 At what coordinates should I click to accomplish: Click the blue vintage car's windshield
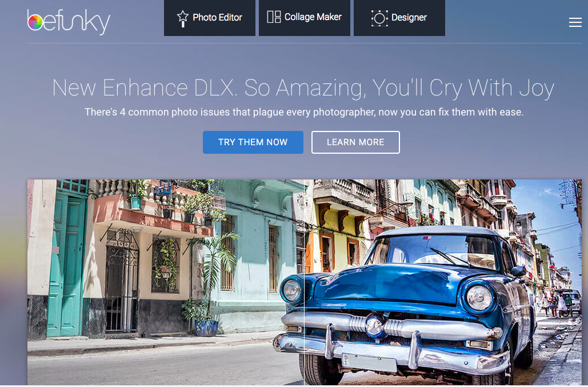(432, 250)
